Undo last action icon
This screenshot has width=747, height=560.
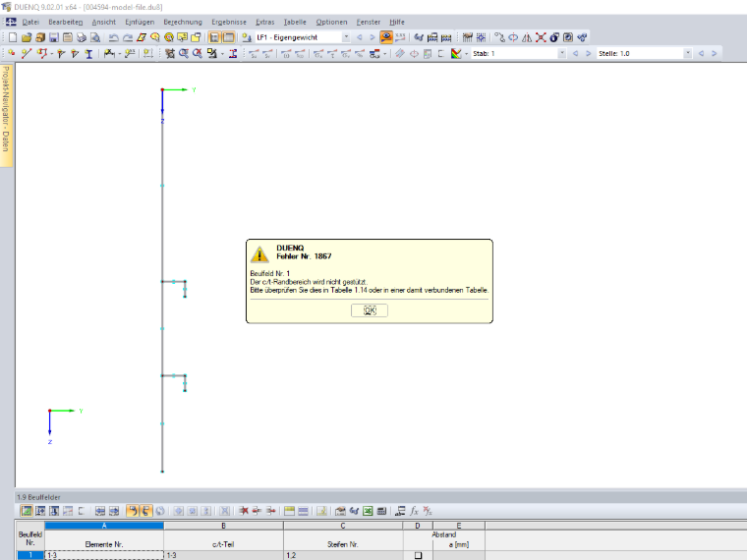[x=113, y=37]
